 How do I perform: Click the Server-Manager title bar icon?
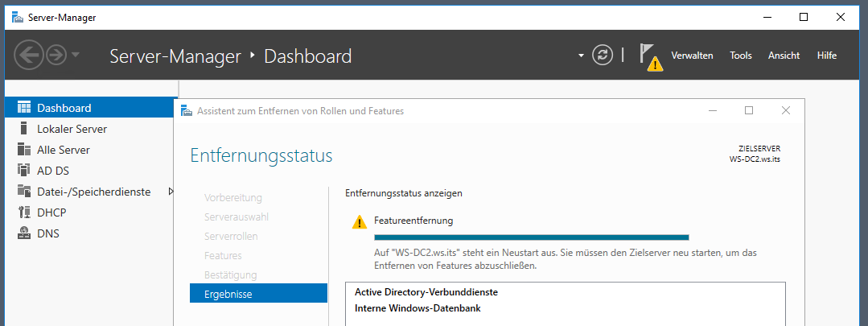[17, 18]
